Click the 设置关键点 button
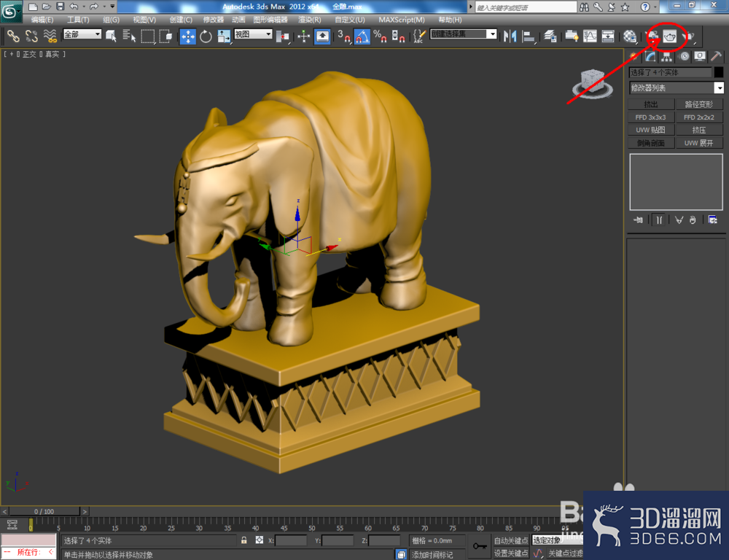This screenshot has height=560, width=729. pos(511,553)
